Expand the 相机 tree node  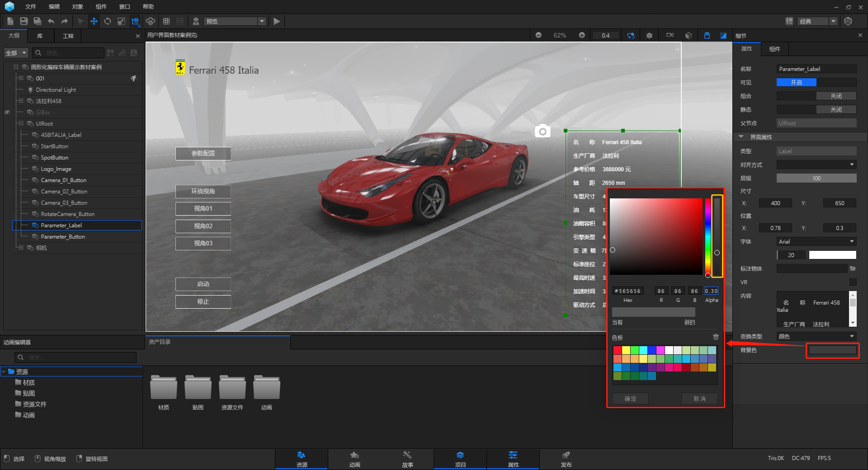[x=21, y=248]
